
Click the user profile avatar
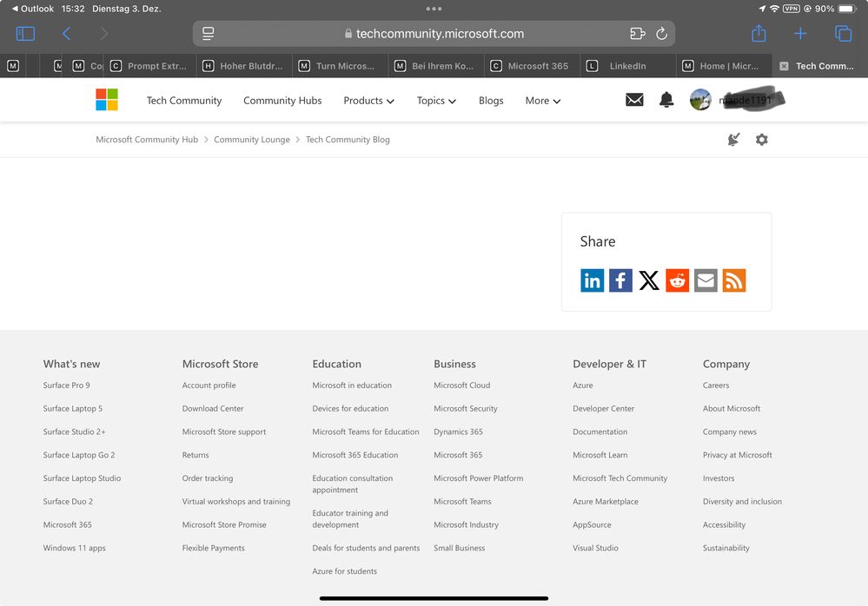coord(700,100)
